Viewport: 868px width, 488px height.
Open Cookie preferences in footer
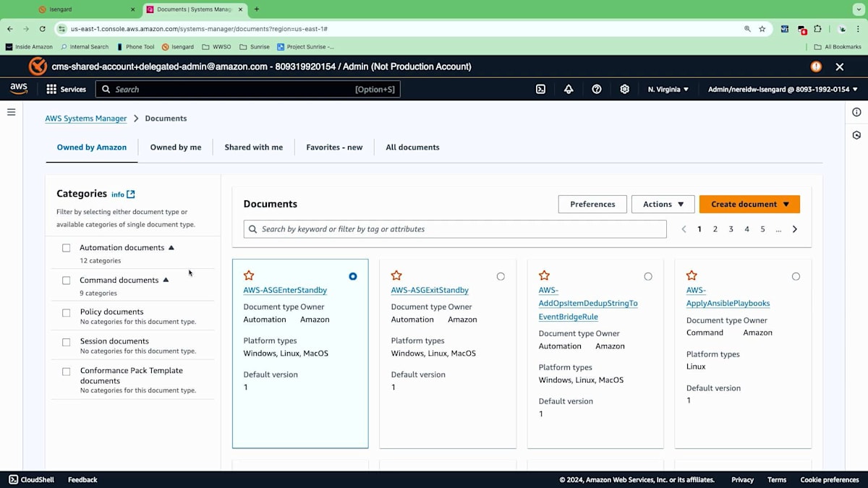tap(830, 479)
